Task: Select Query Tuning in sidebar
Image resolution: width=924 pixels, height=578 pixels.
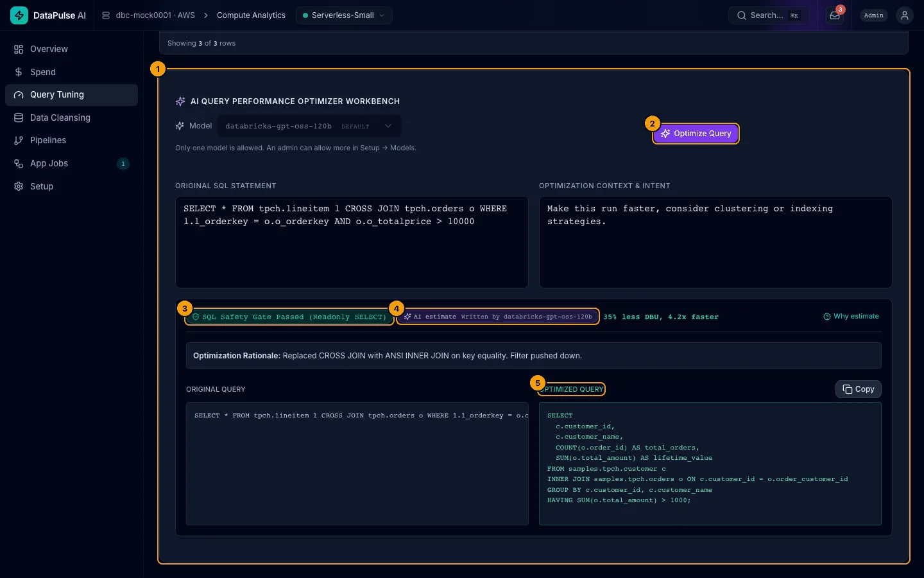Action: click(x=71, y=94)
